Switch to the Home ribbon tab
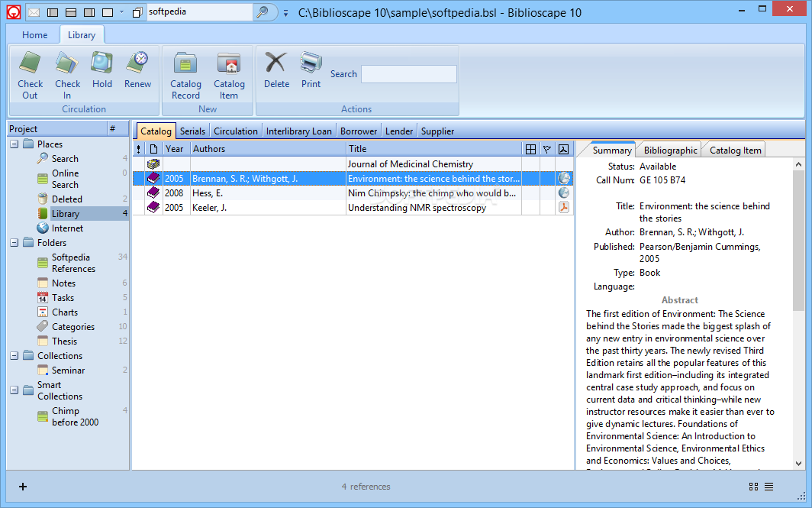Viewport: 812px width, 508px height. (x=34, y=34)
